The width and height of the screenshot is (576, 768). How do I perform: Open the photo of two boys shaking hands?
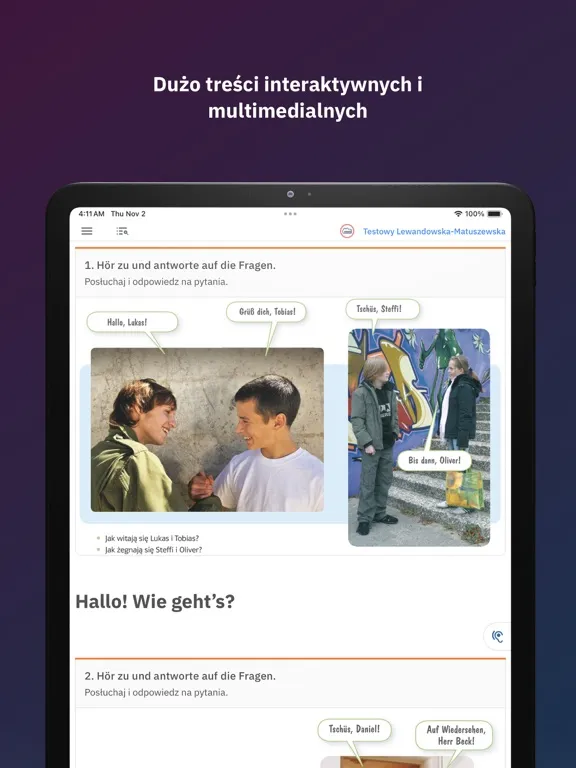coord(207,430)
